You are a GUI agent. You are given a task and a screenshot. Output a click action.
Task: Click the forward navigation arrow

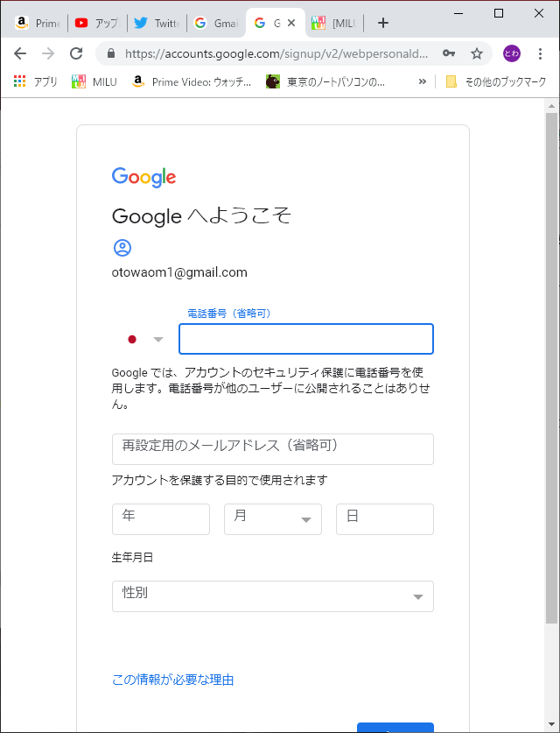(x=48, y=53)
